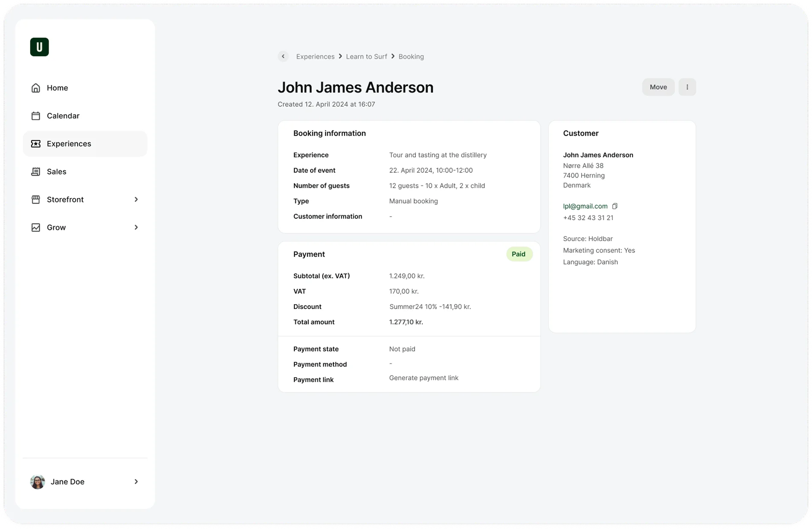The image size is (812, 529).
Task: Click the Storefront shop icon
Action: coord(36,199)
